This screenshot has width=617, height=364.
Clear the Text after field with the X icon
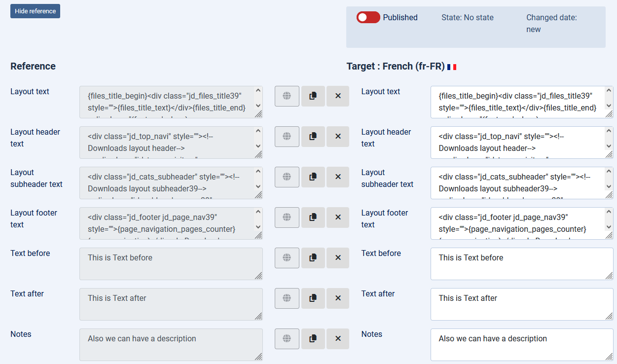[x=337, y=298]
